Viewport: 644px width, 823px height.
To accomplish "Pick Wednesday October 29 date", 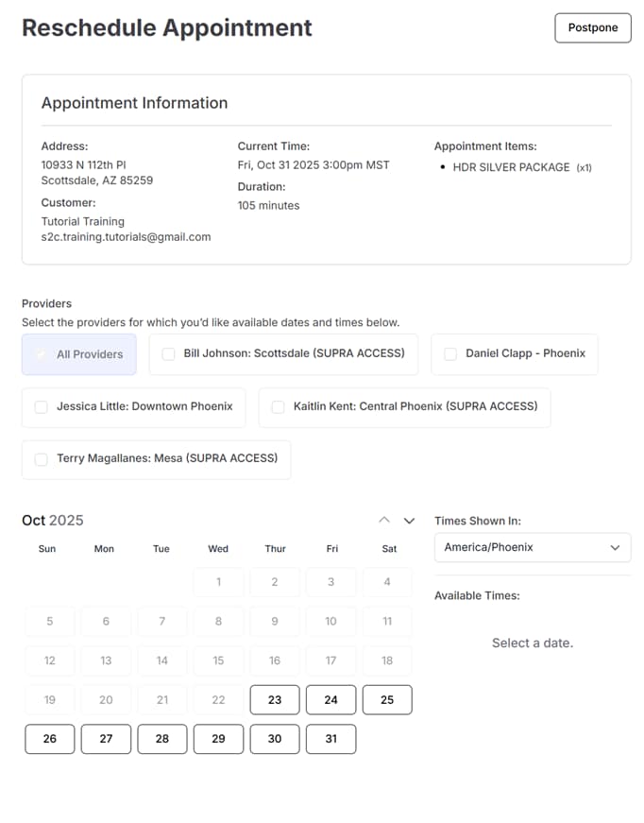I will (218, 739).
